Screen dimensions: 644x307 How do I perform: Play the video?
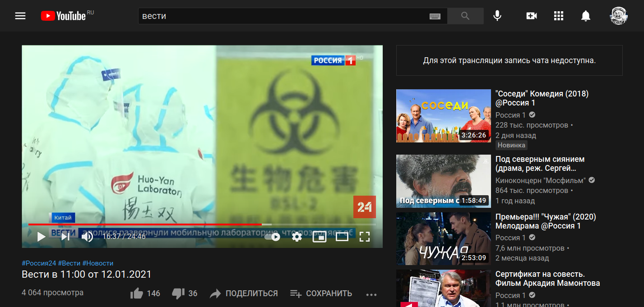(x=42, y=236)
